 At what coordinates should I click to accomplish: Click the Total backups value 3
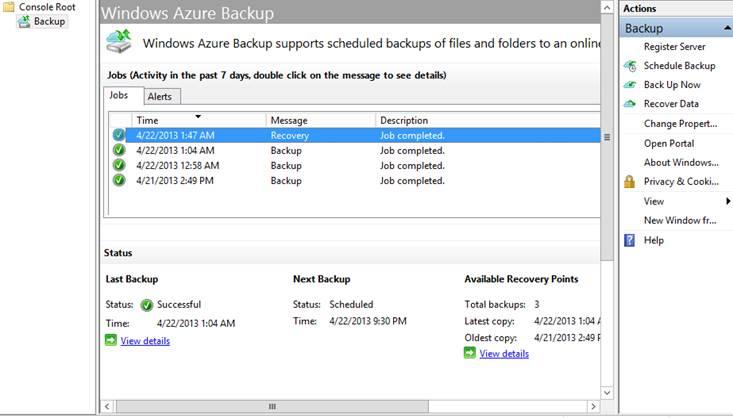537,304
